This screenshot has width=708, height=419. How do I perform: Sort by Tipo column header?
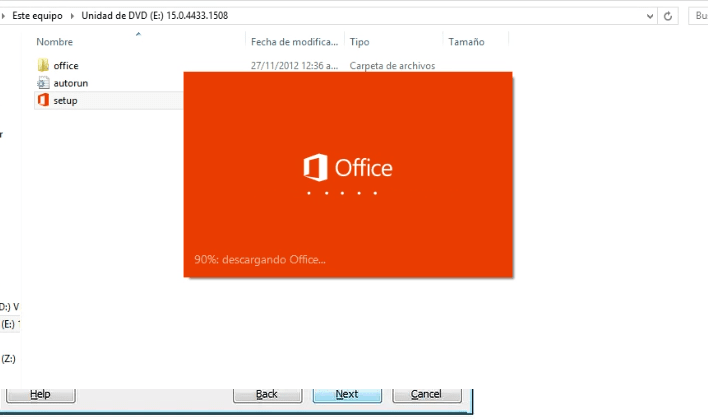coord(359,42)
